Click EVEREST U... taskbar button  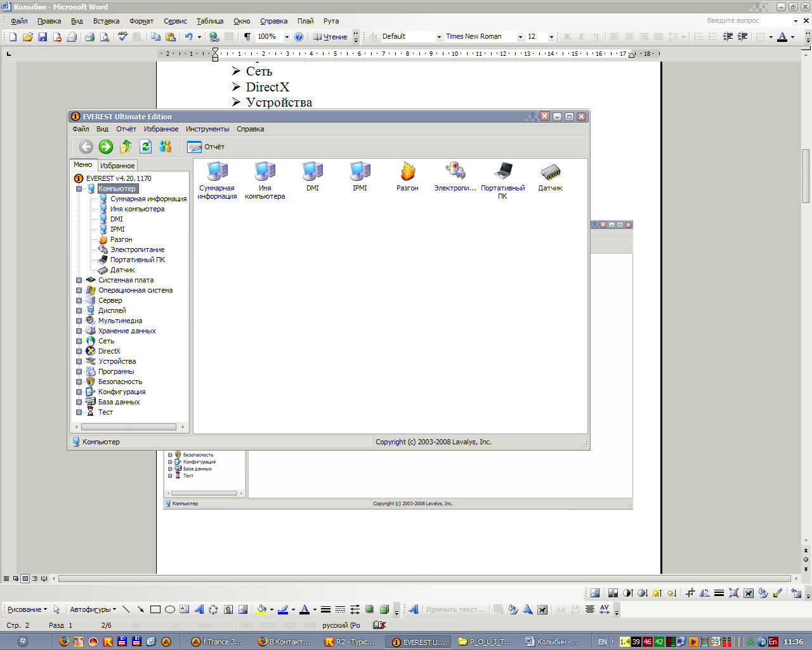pos(419,642)
